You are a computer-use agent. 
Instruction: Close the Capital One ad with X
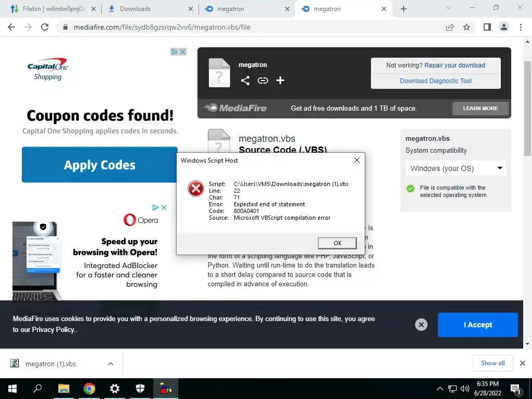click(x=182, y=51)
